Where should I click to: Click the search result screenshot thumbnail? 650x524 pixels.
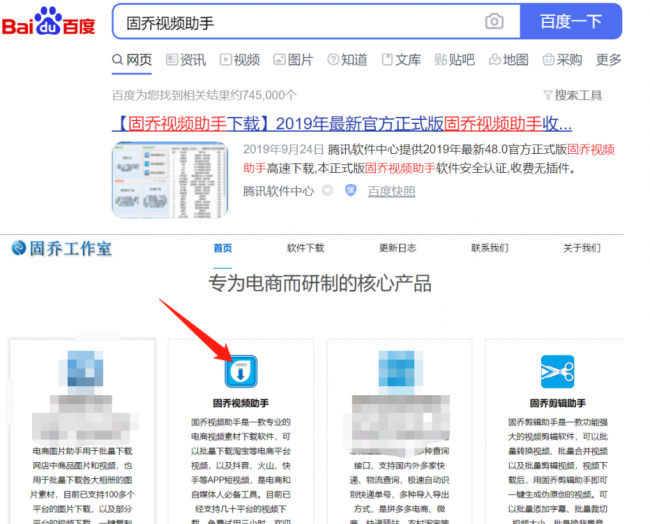pos(170,180)
